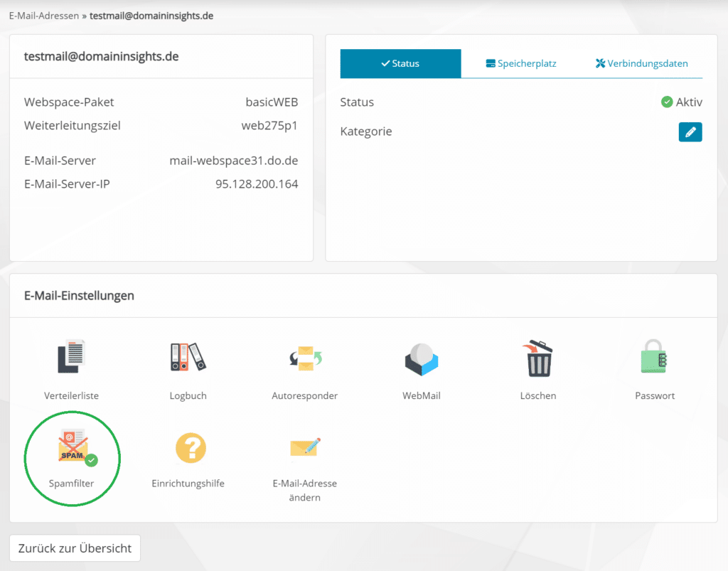Click E-Mail-Adresse ändern envelope icon
Viewport: 728px width, 571px height.
(305, 447)
